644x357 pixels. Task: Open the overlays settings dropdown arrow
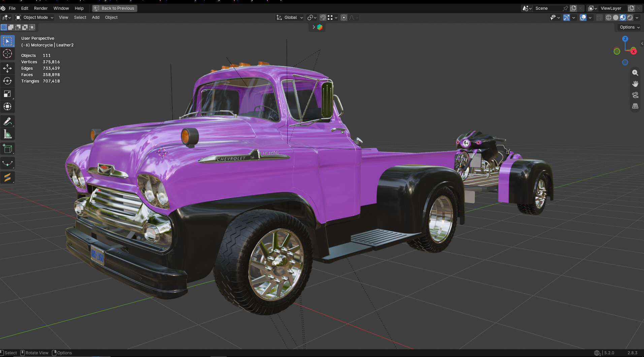coord(590,18)
